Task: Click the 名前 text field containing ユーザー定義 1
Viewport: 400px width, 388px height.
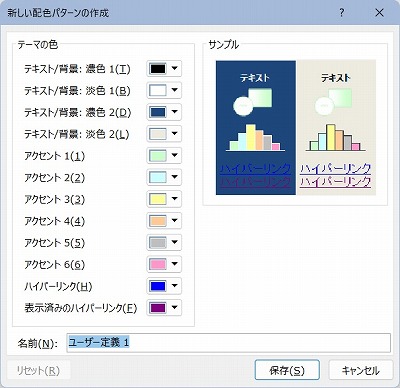Action: [x=228, y=343]
